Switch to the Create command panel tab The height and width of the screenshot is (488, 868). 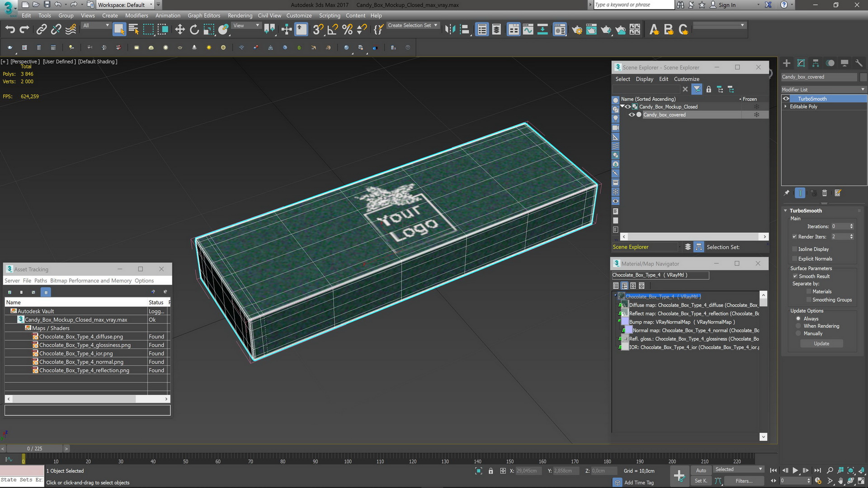pyautogui.click(x=787, y=63)
